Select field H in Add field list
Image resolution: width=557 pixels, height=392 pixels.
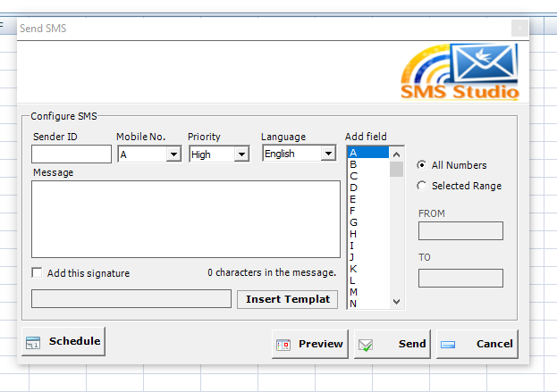coord(368,234)
